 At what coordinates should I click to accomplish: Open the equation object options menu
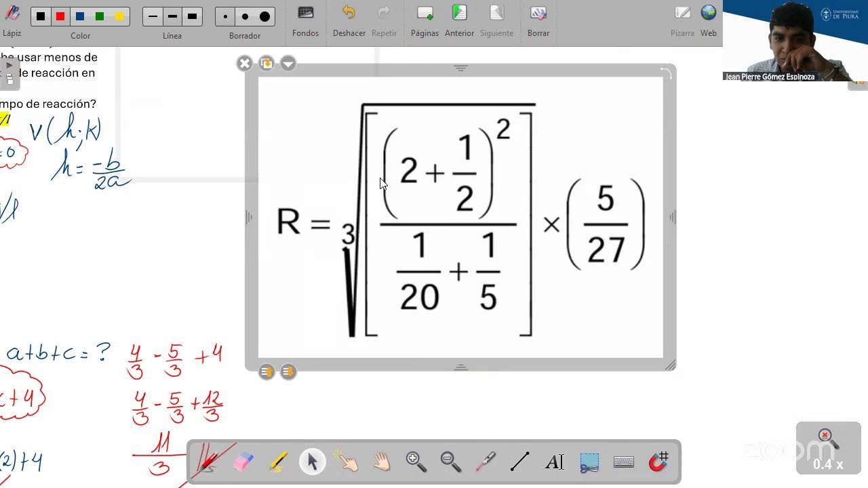click(288, 64)
